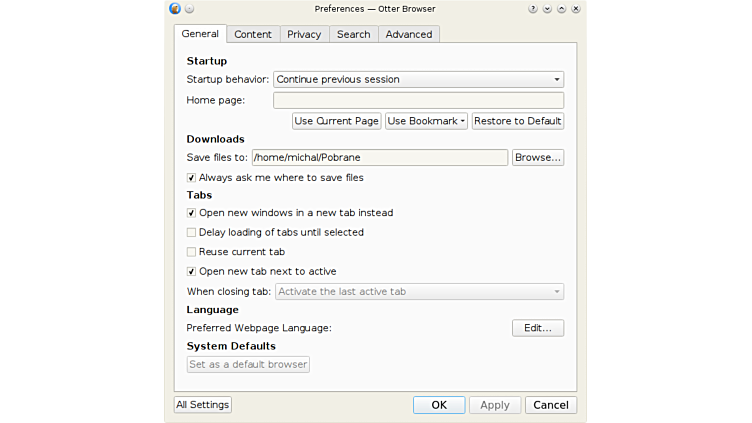Disable Always ask me where to save files
The height and width of the screenshot is (423, 752).
192,178
